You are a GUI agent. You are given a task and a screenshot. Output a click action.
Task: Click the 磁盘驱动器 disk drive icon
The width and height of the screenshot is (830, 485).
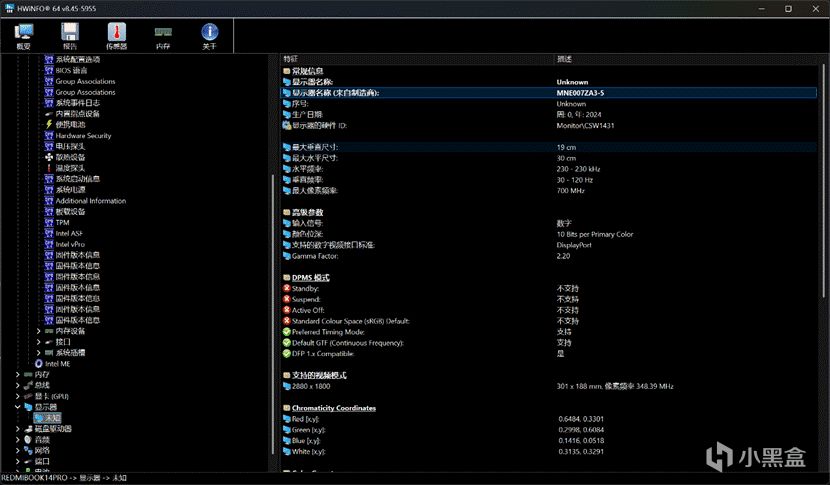(28, 429)
